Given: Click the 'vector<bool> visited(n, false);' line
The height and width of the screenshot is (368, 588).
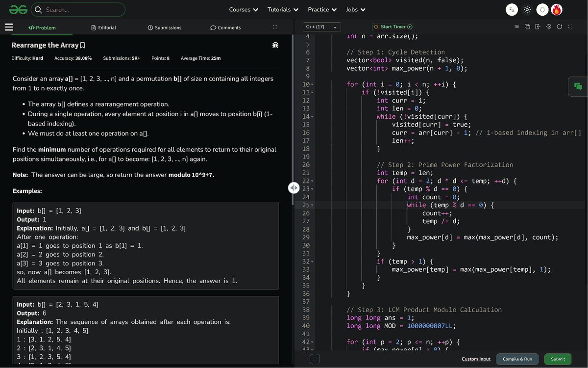Looking at the screenshot, I should (x=405, y=60).
